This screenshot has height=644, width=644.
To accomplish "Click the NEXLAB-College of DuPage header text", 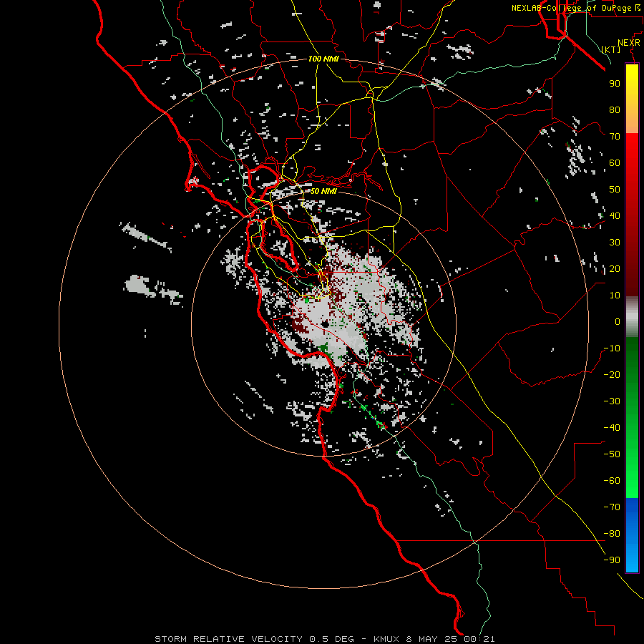I will click(571, 8).
